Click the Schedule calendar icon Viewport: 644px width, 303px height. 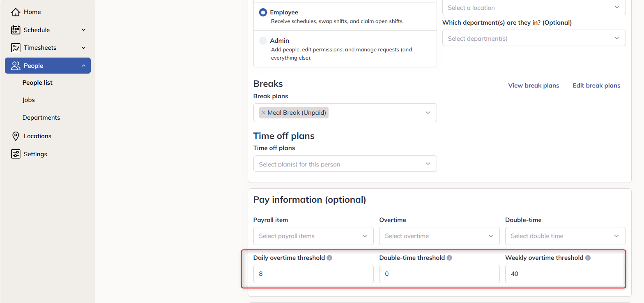pos(16,30)
